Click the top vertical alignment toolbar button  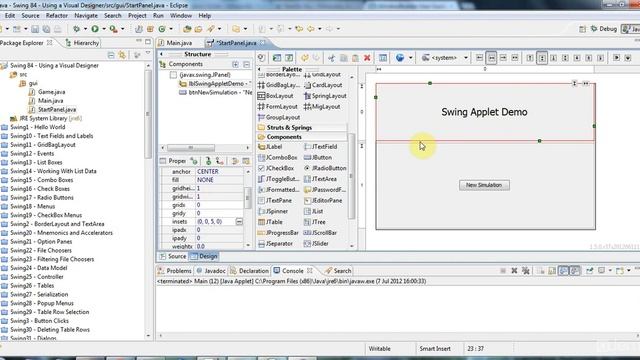tap(530, 58)
